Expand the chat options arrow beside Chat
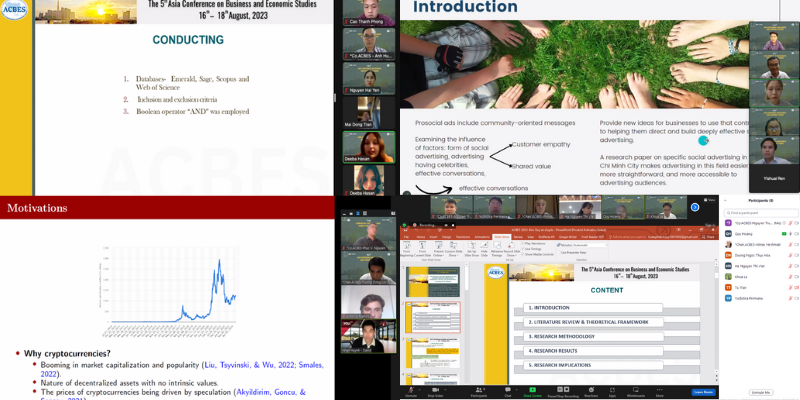 pyautogui.click(x=516, y=390)
